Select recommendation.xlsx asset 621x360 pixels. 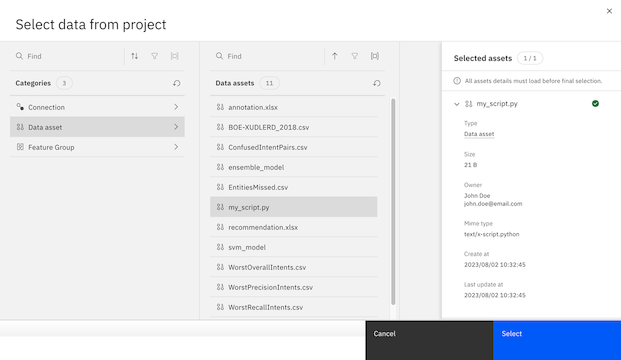[293, 227]
